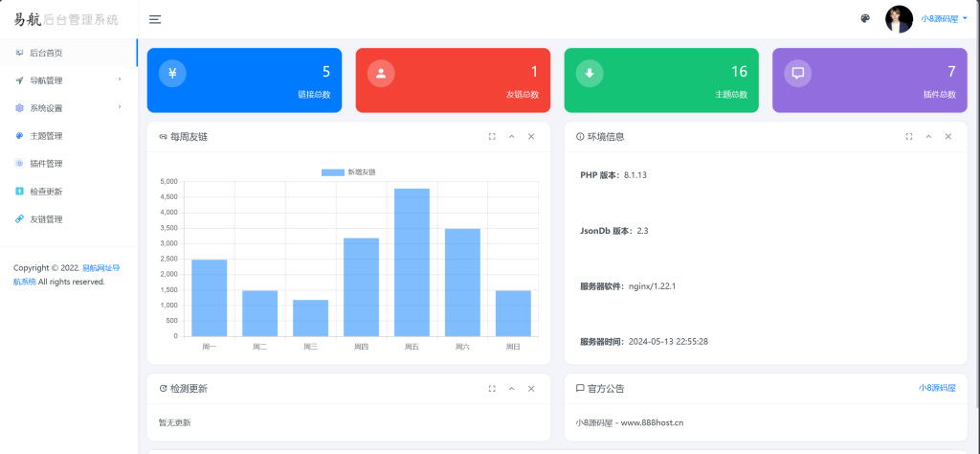The height and width of the screenshot is (454, 980).
Task: Click the person icon on 友链总数 card
Action: pyautogui.click(x=381, y=73)
